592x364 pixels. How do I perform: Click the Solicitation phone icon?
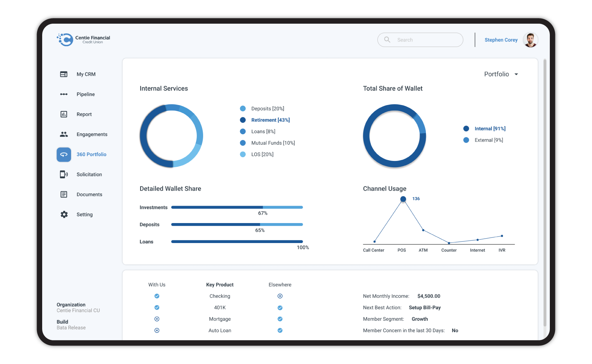[x=64, y=174]
